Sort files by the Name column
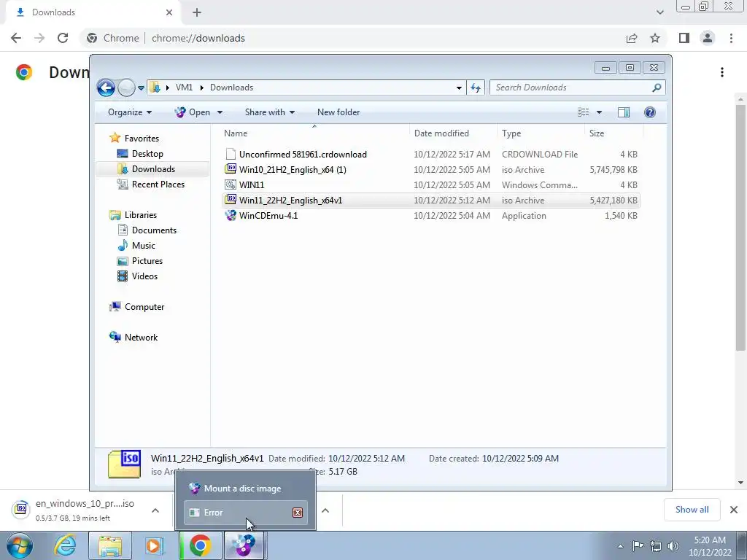The width and height of the screenshot is (747, 560). point(314,133)
